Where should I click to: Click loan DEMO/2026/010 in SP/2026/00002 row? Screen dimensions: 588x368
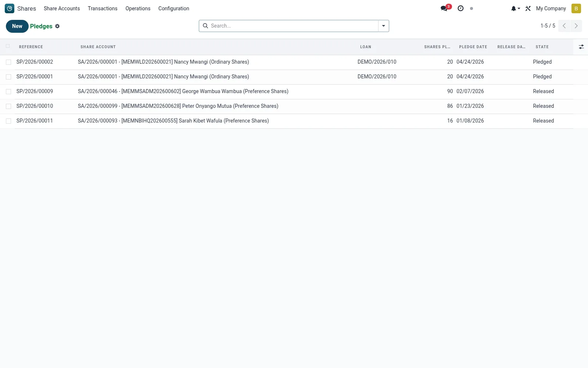click(377, 62)
